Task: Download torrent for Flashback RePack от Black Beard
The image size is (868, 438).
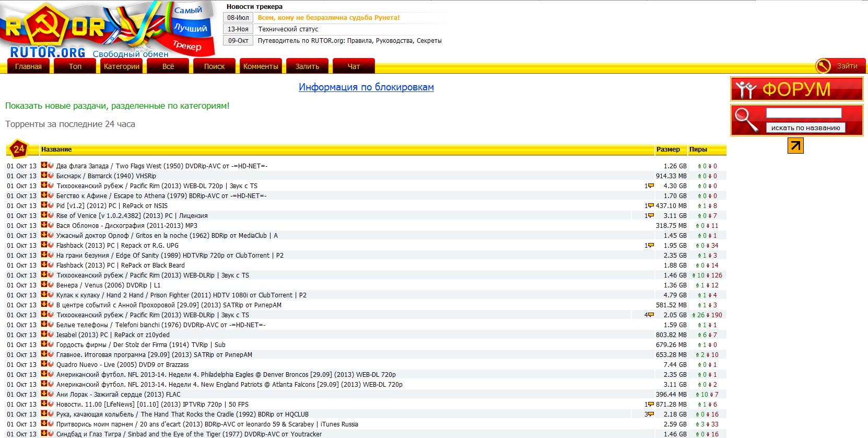Action: (x=44, y=264)
